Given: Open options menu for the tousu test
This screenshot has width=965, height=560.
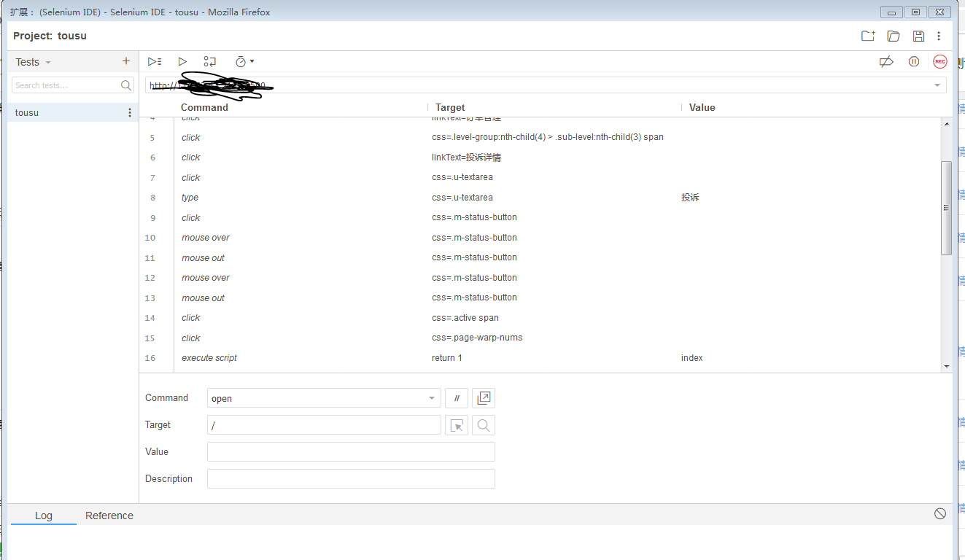Looking at the screenshot, I should click(x=129, y=112).
